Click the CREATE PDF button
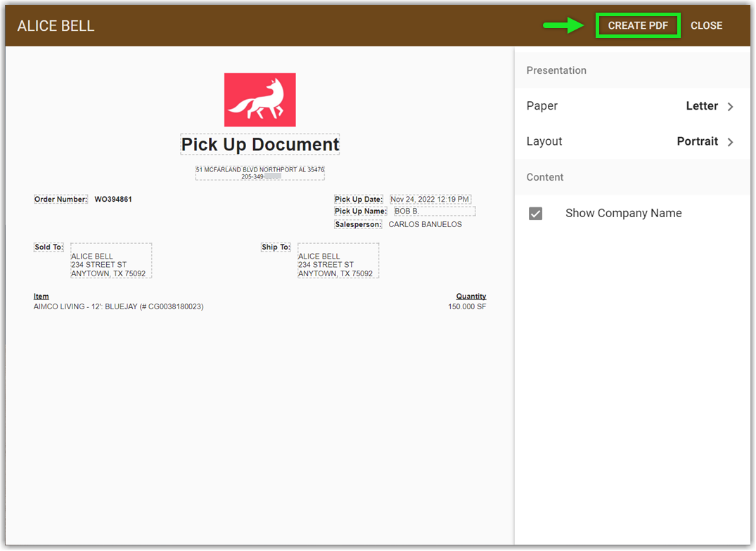Viewport: 756px width, 551px height. [637, 25]
